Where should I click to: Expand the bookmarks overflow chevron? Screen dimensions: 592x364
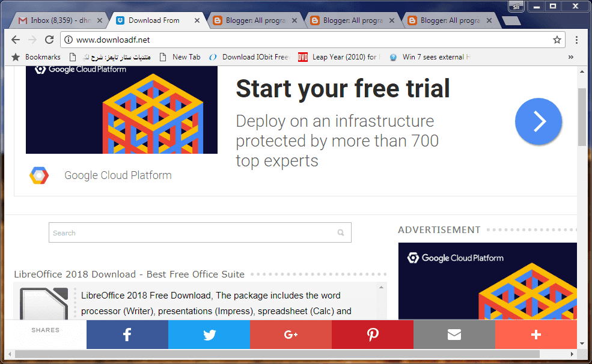pyautogui.click(x=572, y=56)
